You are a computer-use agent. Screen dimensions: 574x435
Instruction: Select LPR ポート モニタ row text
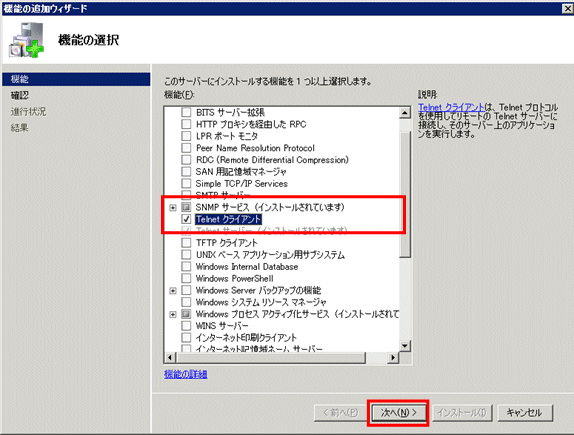pyautogui.click(x=227, y=136)
